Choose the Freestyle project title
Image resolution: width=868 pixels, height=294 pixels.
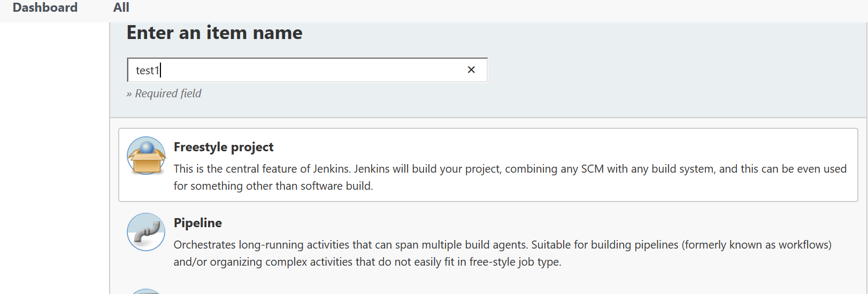point(224,147)
